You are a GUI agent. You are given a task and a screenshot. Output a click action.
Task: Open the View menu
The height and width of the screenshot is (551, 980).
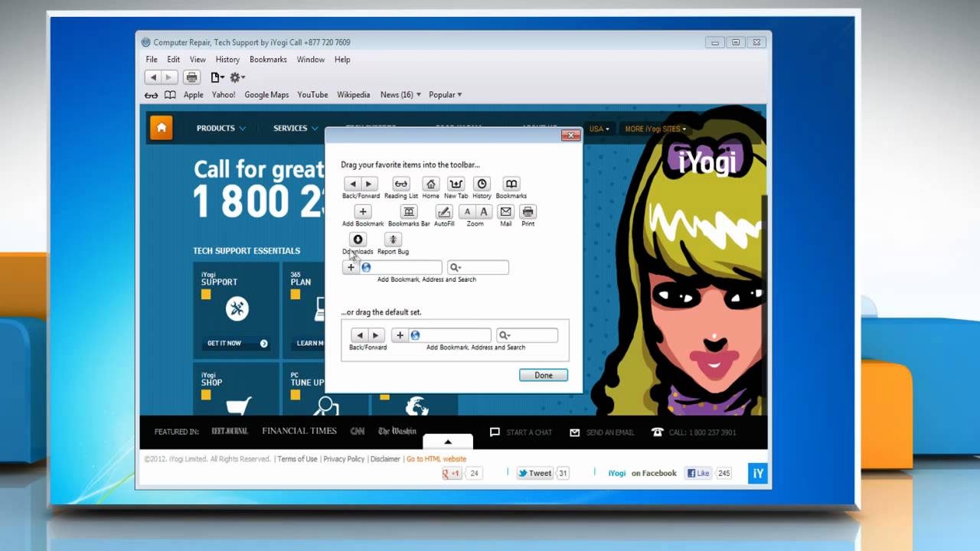pyautogui.click(x=198, y=60)
